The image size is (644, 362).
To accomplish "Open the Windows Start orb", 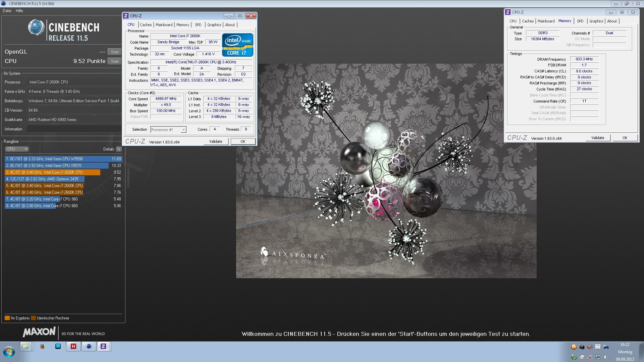I will [x=9, y=352].
